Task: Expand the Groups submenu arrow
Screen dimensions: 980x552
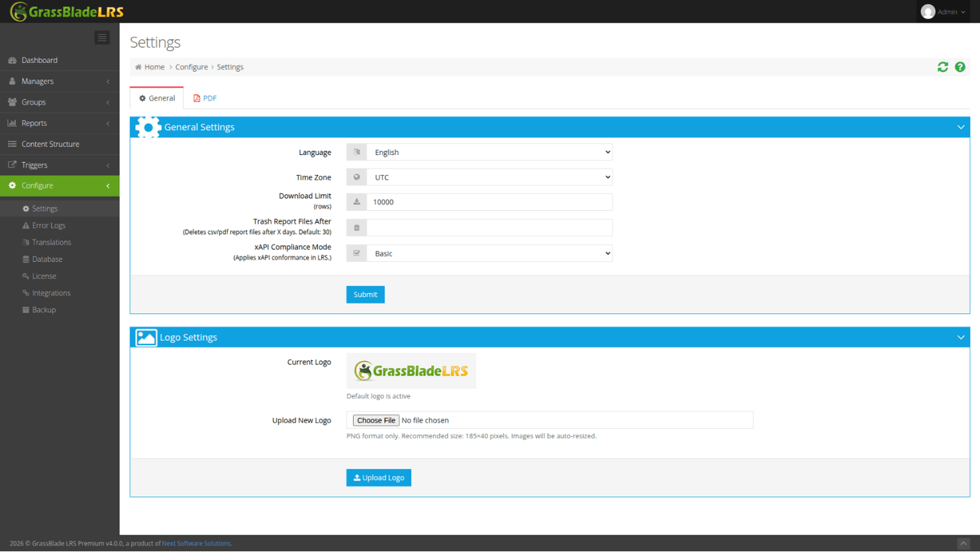Action: click(x=108, y=103)
